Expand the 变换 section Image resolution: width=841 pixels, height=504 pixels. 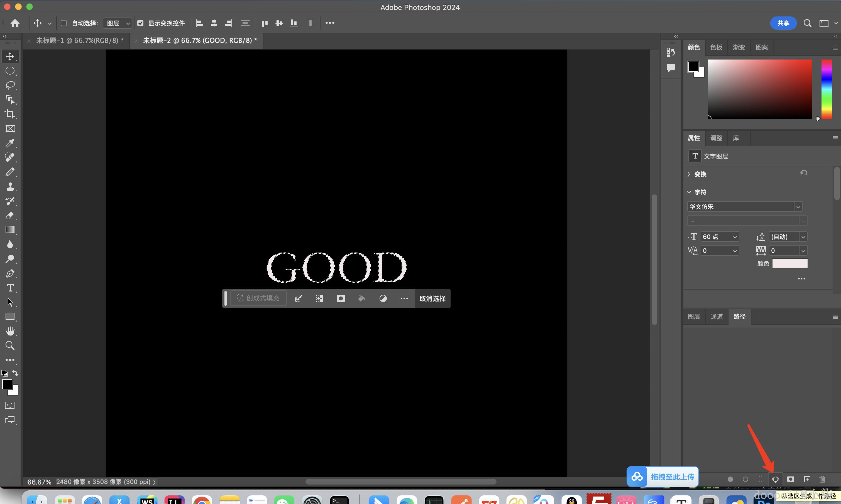[x=689, y=174]
